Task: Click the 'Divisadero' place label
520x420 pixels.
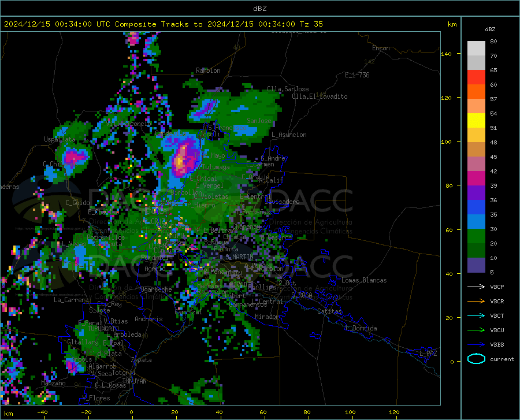Action: coord(282,202)
